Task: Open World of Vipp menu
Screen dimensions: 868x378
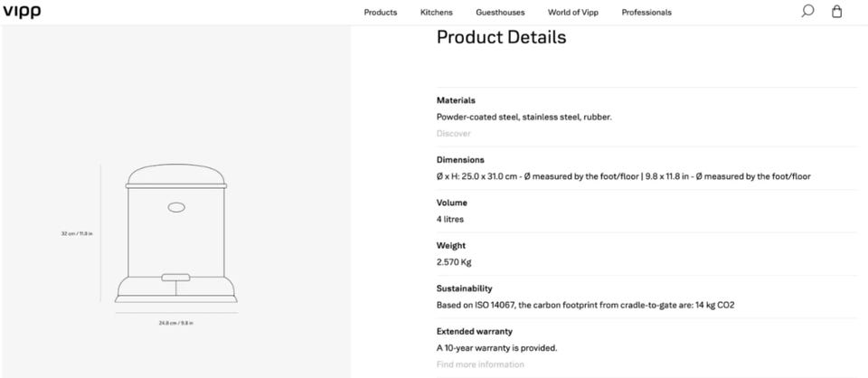Action: click(572, 13)
